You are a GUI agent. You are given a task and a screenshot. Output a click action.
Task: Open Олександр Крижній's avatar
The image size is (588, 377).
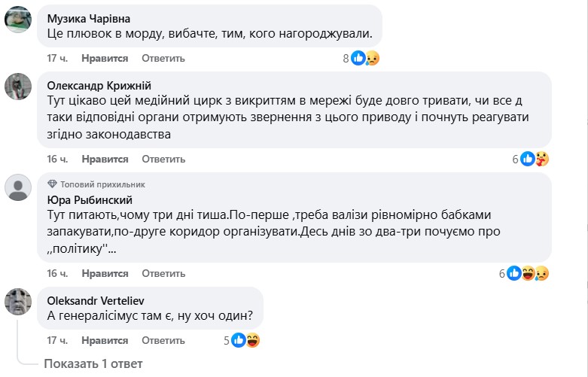pos(18,87)
